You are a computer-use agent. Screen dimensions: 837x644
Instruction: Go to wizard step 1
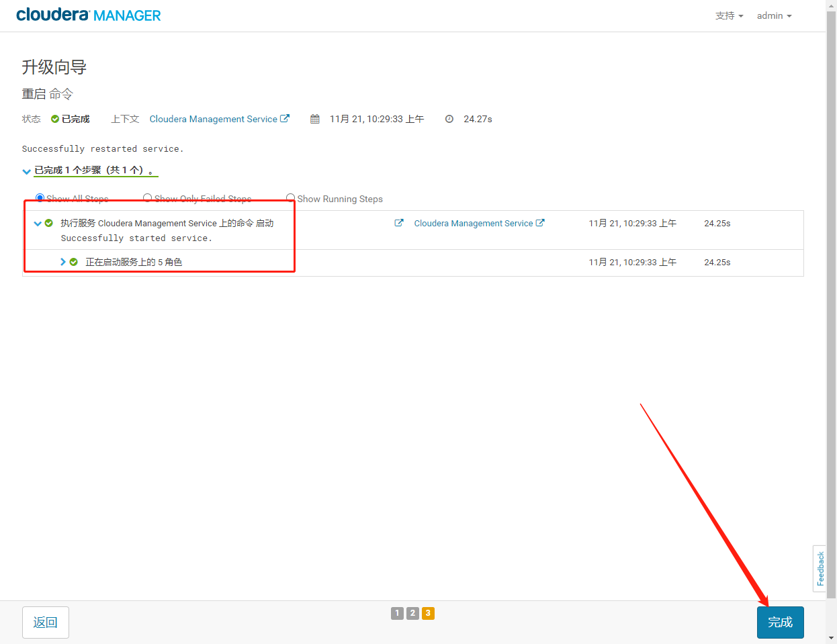[x=397, y=613]
